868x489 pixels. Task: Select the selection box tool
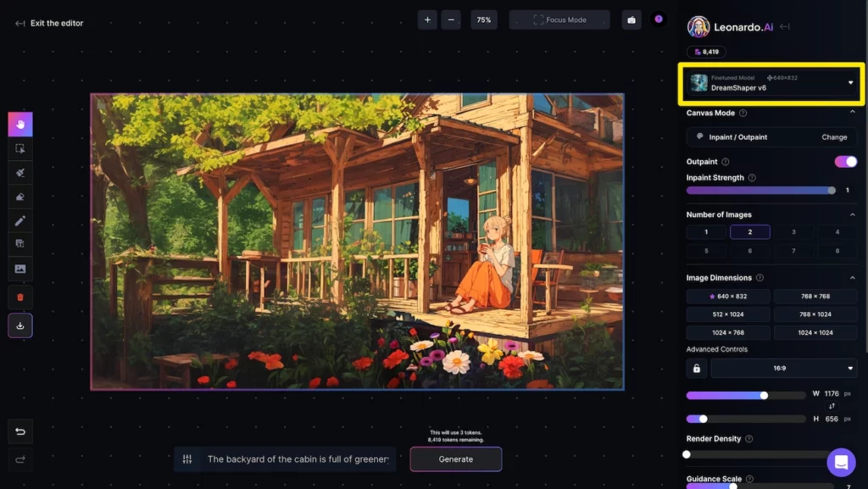20,148
